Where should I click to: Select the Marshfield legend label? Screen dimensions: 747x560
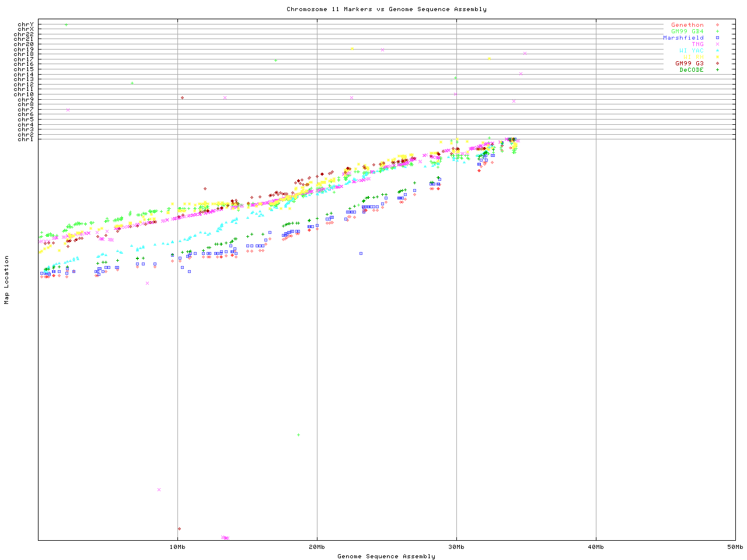click(x=683, y=38)
